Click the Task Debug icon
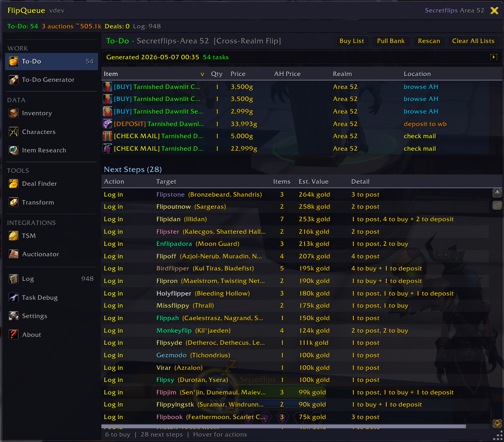504x442 pixels. pos(14,298)
